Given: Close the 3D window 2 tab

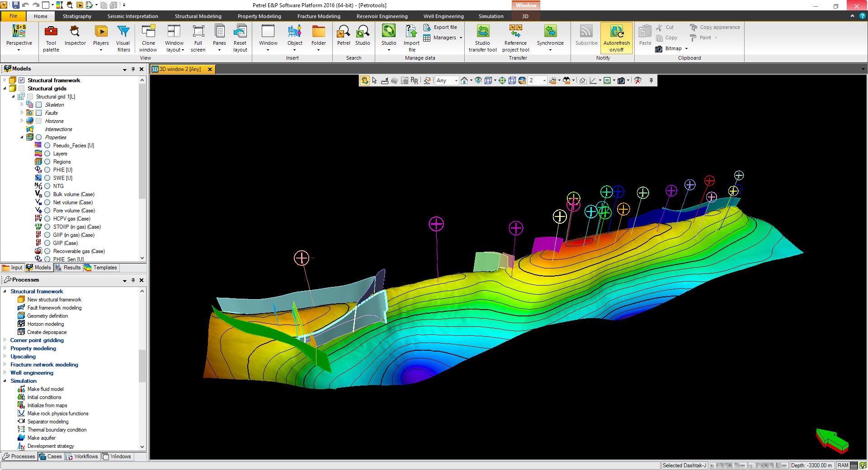Looking at the screenshot, I should coord(210,69).
